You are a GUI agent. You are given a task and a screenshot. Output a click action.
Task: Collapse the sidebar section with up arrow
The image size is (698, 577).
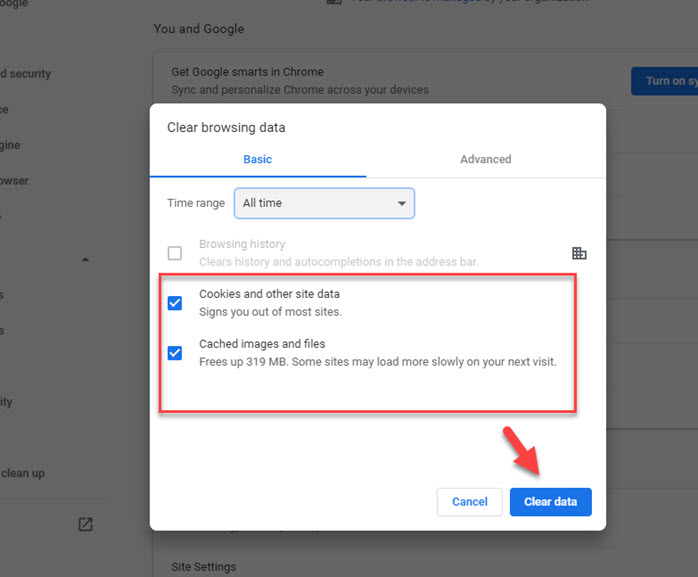click(85, 259)
